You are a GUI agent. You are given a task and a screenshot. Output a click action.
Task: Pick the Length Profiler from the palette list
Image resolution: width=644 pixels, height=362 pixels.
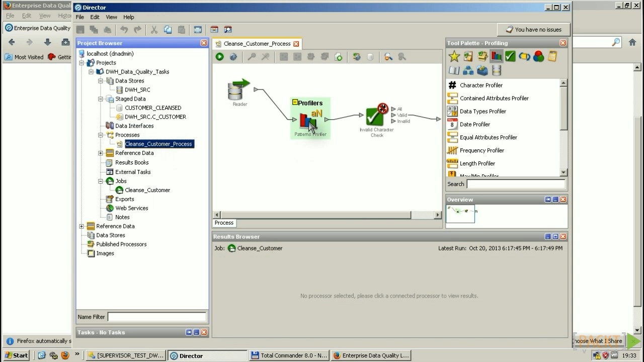[477, 163]
